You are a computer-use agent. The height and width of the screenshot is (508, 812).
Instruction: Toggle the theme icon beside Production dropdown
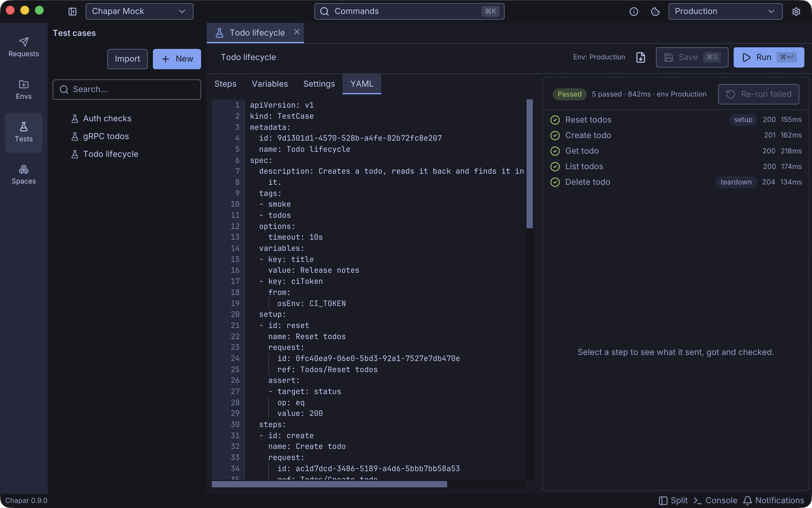655,11
